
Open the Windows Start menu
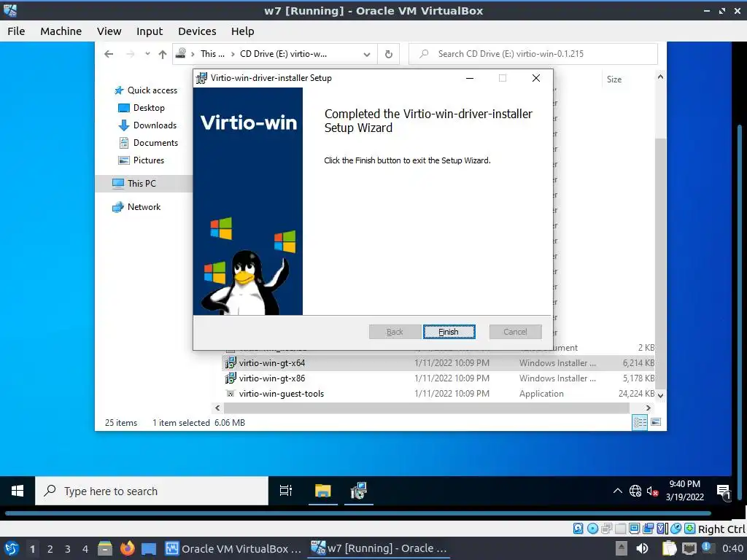pyautogui.click(x=18, y=491)
